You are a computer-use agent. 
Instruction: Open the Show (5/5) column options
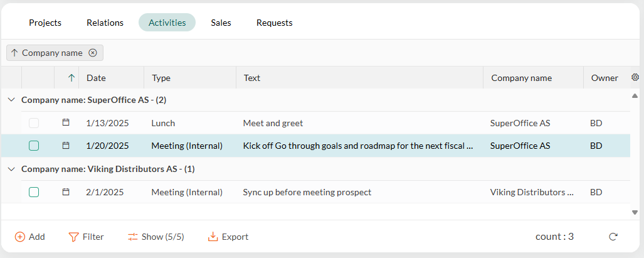click(x=156, y=237)
